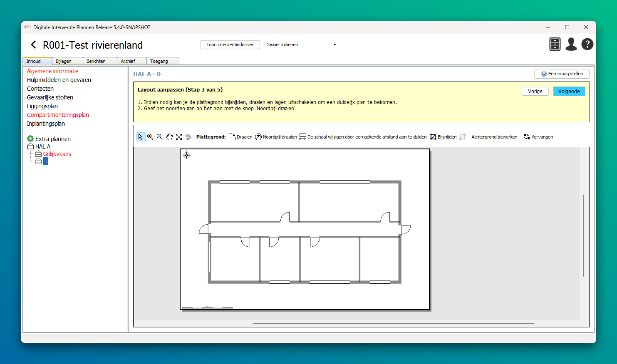617x364 pixels.
Task: Open the user profile icon
Action: coord(571,44)
